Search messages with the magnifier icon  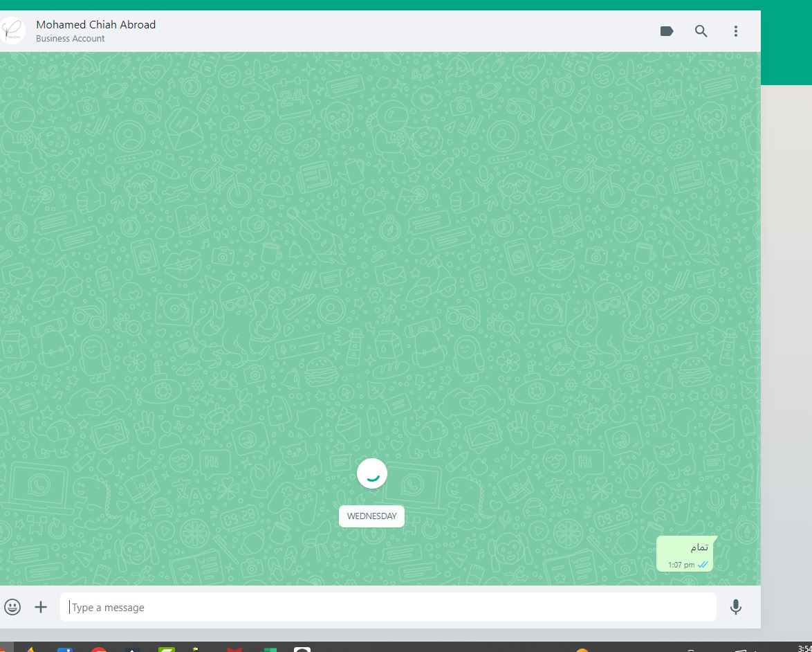tap(701, 31)
